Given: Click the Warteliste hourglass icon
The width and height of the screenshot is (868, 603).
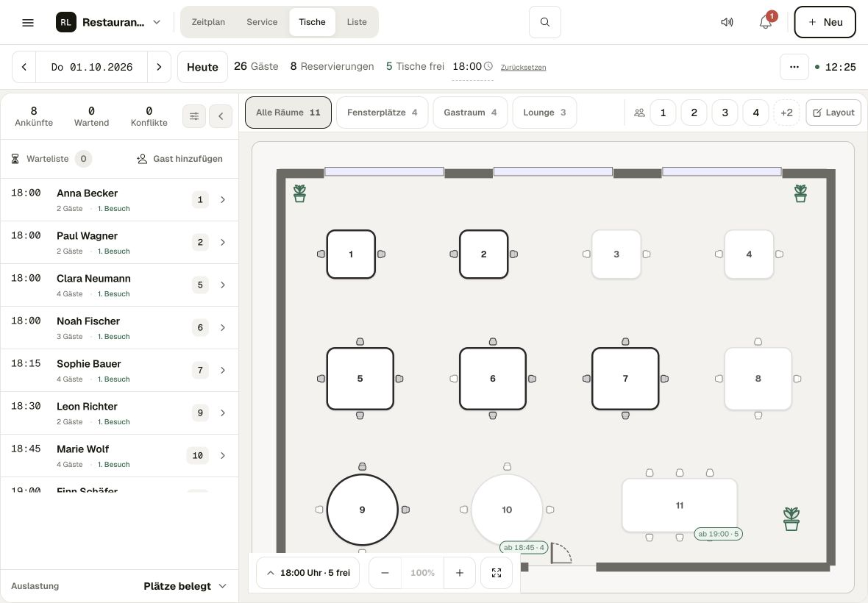Looking at the screenshot, I should [15, 159].
